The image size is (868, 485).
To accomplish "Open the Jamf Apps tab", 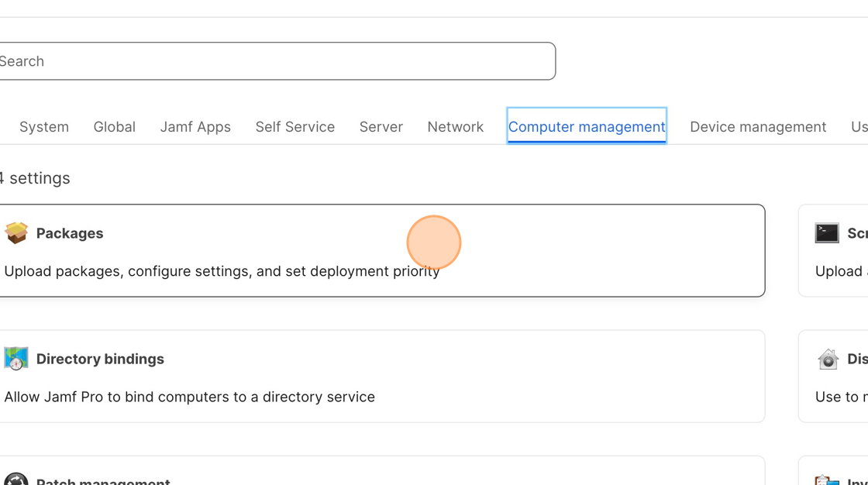I will click(x=195, y=127).
